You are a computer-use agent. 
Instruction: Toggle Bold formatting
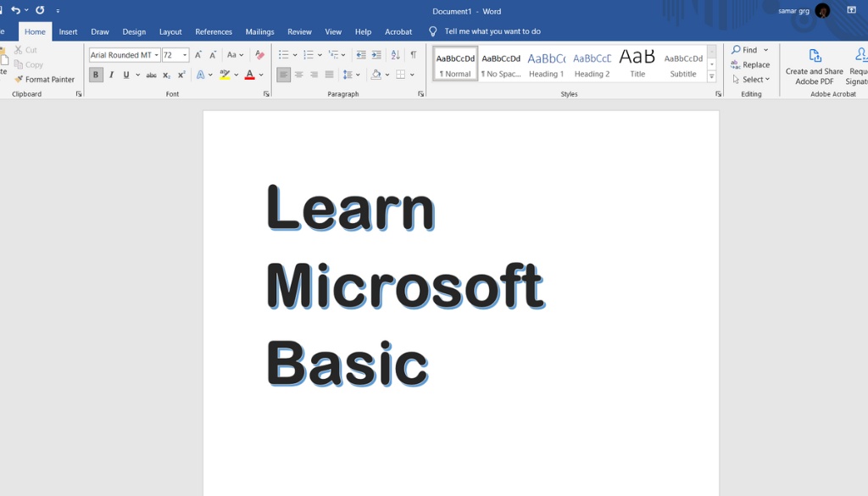[96, 75]
